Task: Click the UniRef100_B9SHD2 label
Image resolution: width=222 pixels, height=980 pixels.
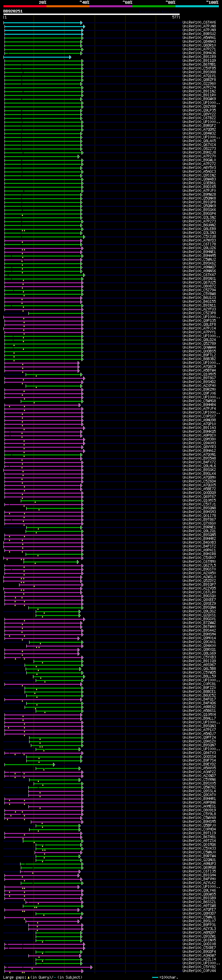Action: click(199, 382)
